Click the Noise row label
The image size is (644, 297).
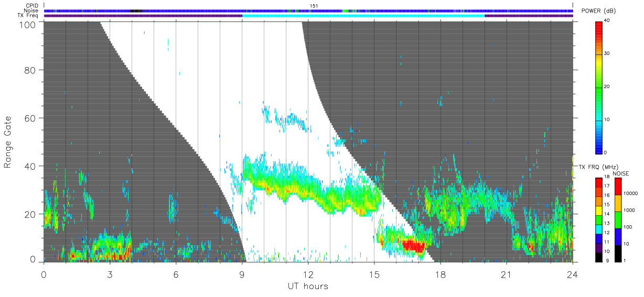click(30, 10)
